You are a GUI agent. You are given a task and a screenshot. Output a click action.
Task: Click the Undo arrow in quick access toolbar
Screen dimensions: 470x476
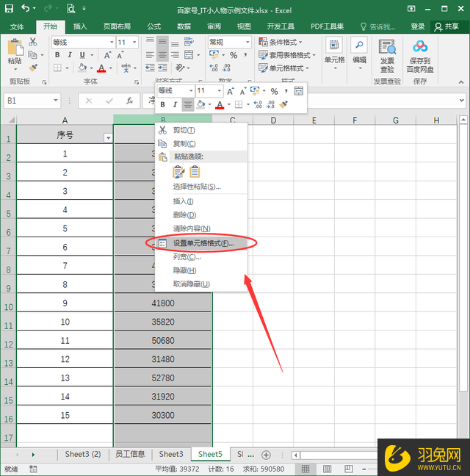[x=26, y=9]
